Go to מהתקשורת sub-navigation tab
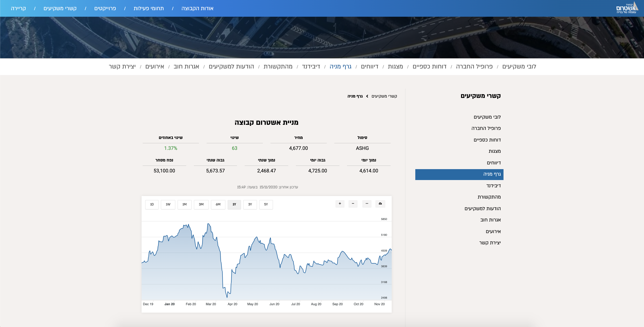644x327 pixels. (278, 66)
